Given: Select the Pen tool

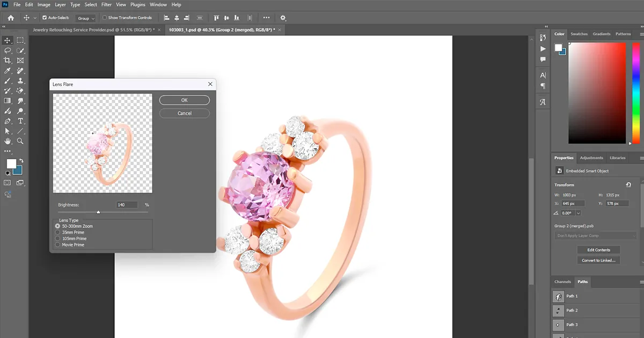Looking at the screenshot, I should [x=8, y=121].
